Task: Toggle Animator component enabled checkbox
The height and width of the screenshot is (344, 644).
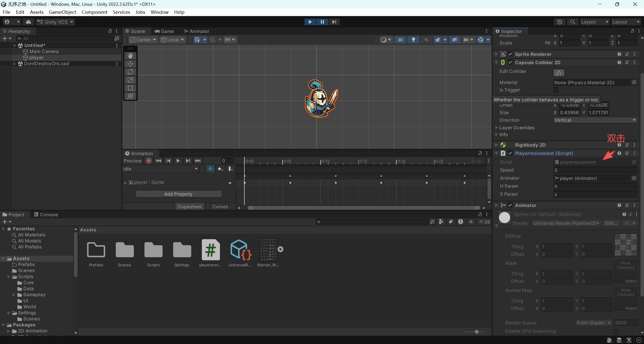Action: point(510,205)
